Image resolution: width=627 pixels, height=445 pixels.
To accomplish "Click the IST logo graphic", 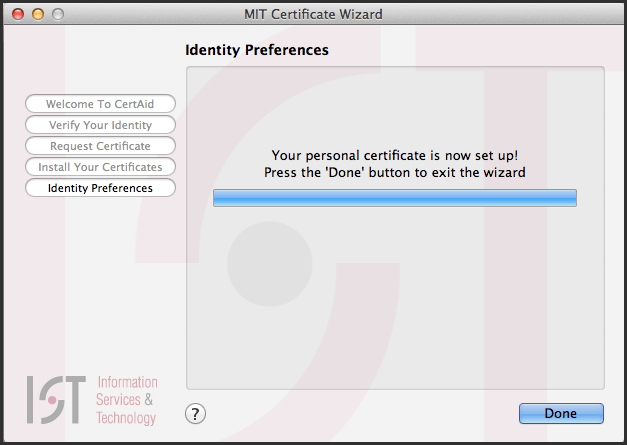I will coord(58,399).
